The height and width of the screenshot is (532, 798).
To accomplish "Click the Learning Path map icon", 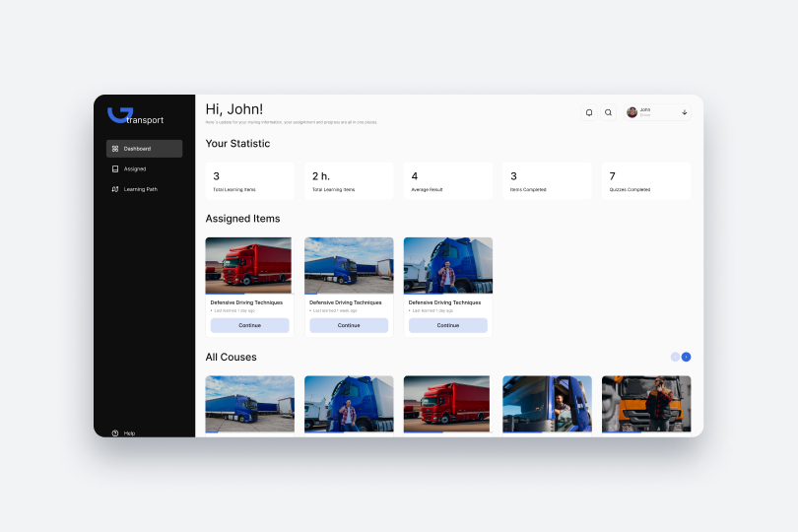I will point(115,189).
